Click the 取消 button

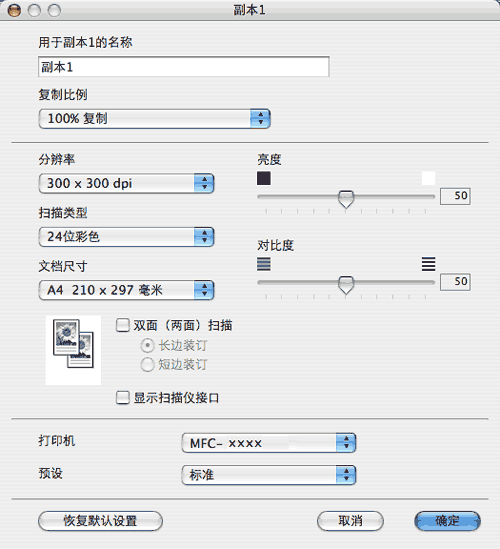(x=350, y=521)
